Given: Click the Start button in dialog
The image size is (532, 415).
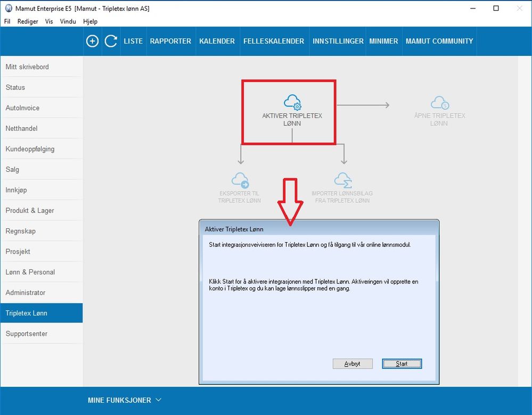Looking at the screenshot, I should click(402, 363).
